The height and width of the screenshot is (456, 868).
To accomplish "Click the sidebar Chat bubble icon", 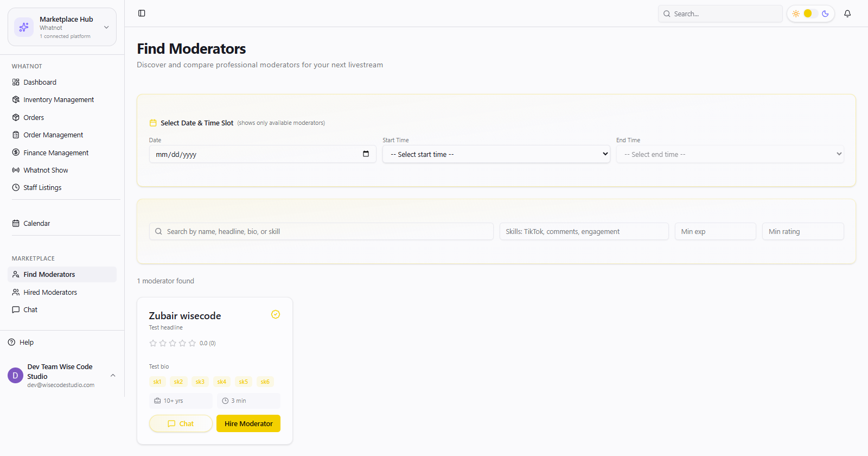I will (16, 310).
